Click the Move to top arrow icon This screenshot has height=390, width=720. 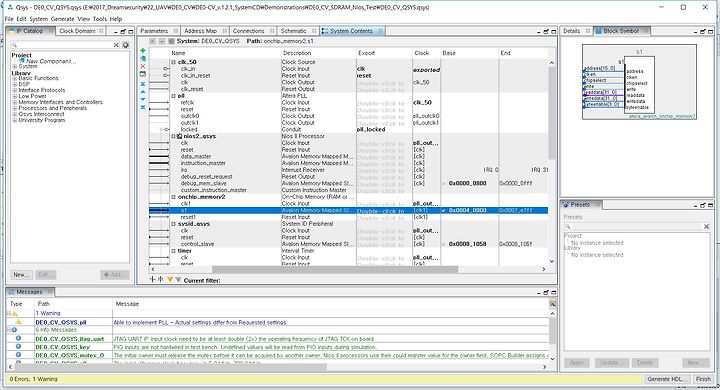click(143, 84)
